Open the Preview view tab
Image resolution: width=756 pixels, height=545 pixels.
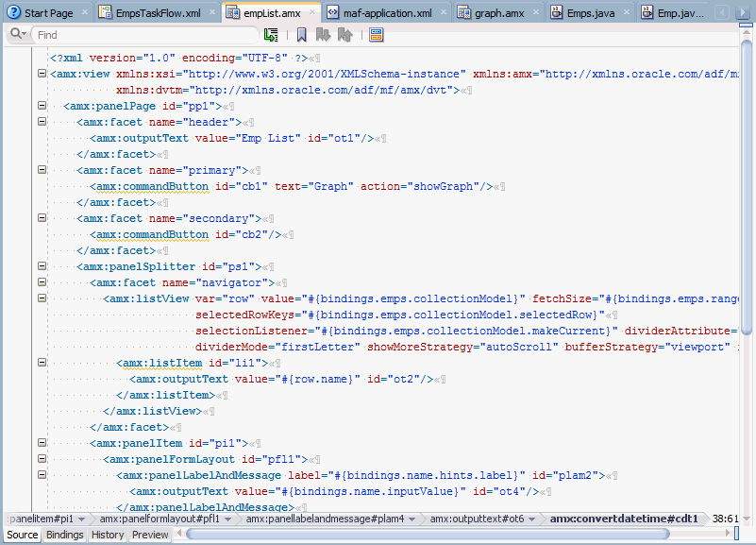point(150,535)
